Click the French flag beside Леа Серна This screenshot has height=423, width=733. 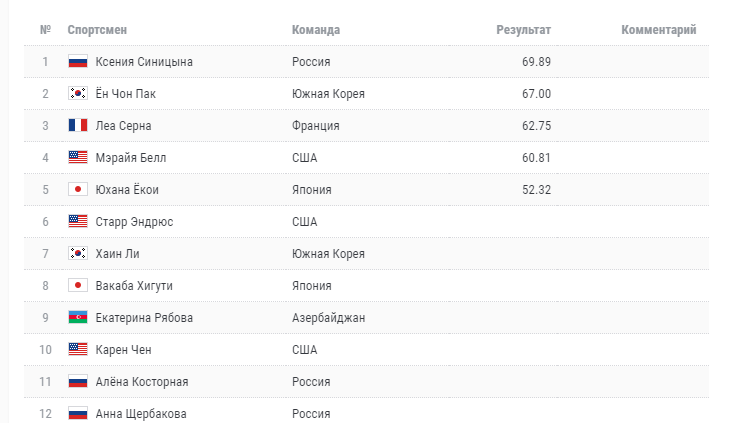(78, 126)
